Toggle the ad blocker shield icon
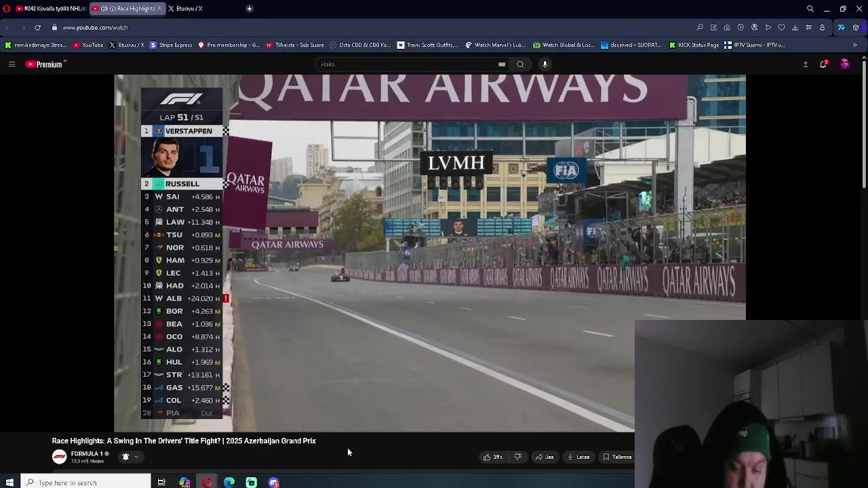This screenshot has height=488, width=868. 741,28
